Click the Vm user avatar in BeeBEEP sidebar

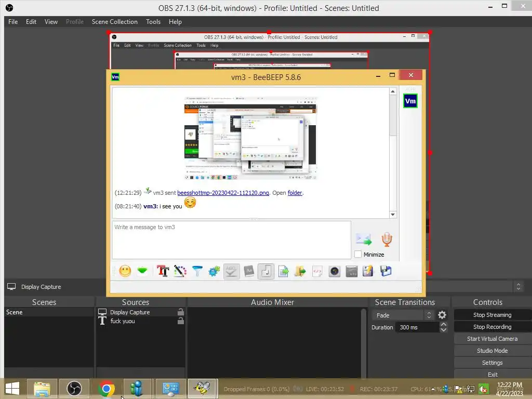coord(410,101)
